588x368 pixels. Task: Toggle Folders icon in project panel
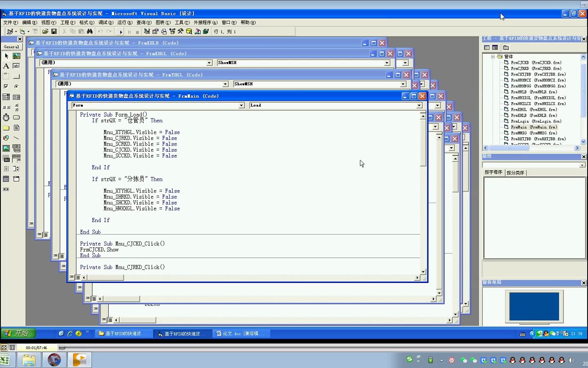point(506,47)
